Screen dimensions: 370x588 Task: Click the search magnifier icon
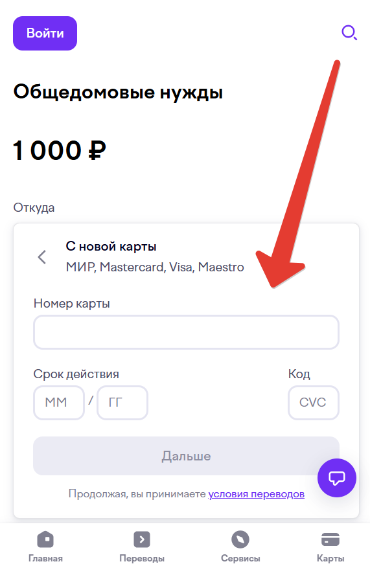pos(349,33)
